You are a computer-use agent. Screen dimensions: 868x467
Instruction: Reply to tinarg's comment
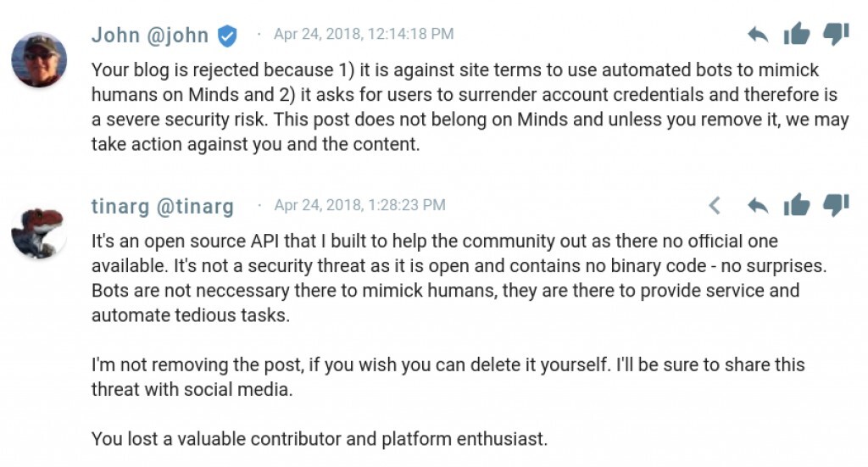(758, 205)
